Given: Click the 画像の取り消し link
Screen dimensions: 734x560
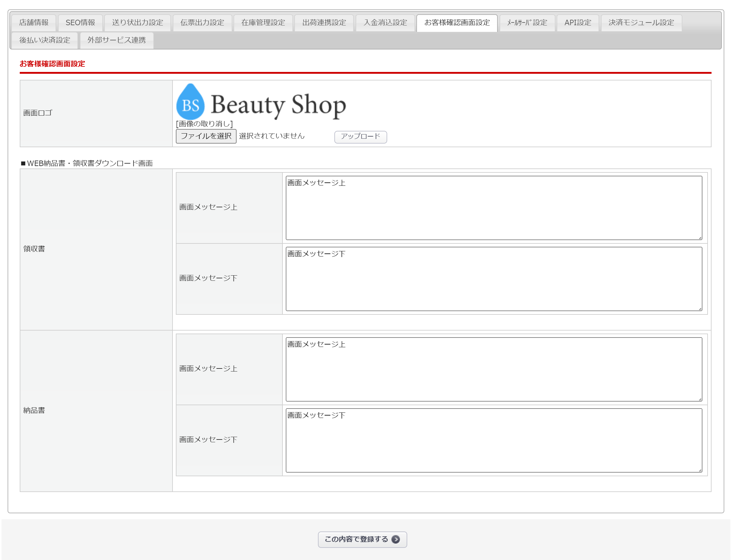Looking at the screenshot, I should tap(204, 124).
